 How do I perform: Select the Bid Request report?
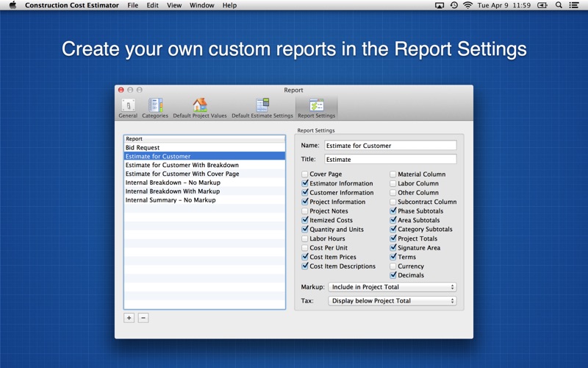[x=143, y=148]
